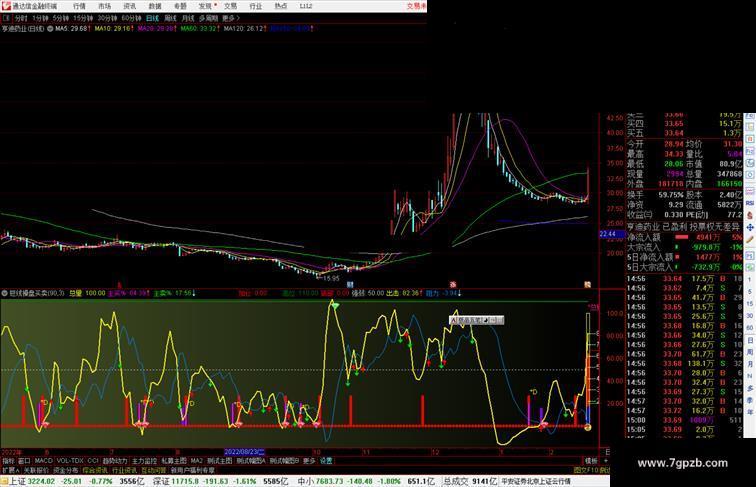Click the 换手 59.75% value
This screenshot has width=756, height=487.
click(x=671, y=195)
